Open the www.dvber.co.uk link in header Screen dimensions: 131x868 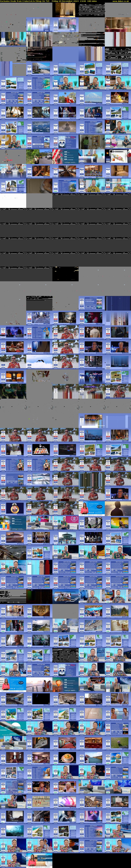[x=120, y=1]
